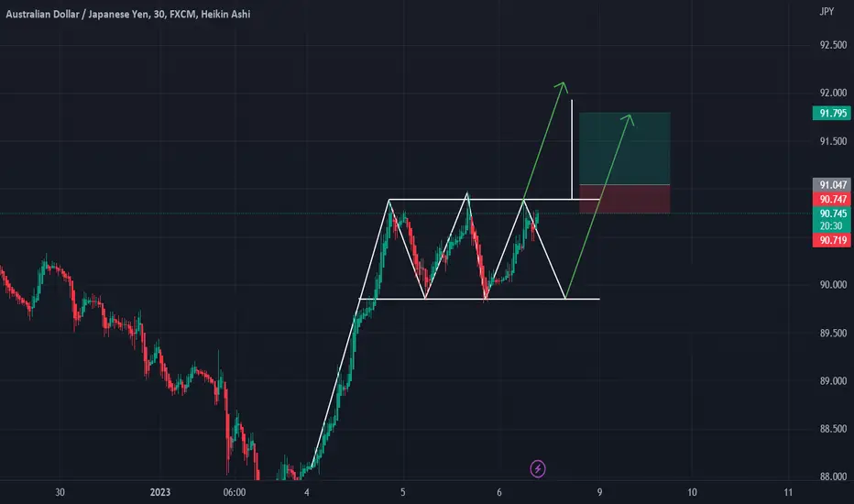Click the 88.500 price axis value
This screenshot has width=854, height=504.
(x=833, y=429)
